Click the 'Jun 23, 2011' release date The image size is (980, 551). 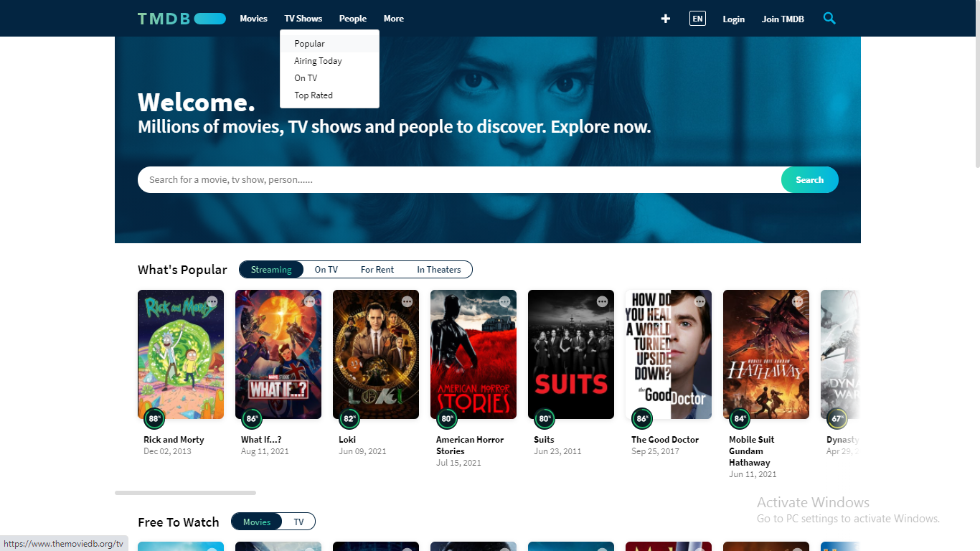(x=557, y=451)
